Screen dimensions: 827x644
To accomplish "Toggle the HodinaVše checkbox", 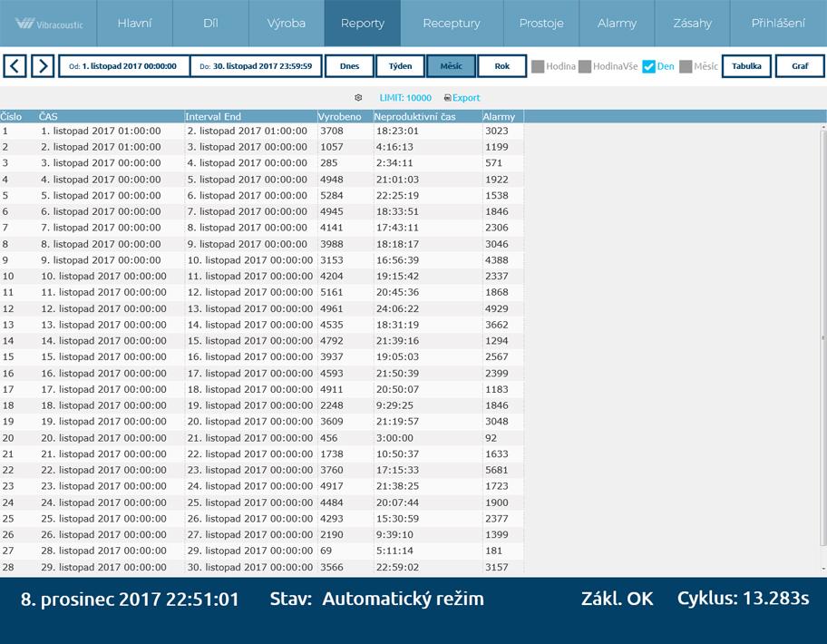I will click(585, 66).
